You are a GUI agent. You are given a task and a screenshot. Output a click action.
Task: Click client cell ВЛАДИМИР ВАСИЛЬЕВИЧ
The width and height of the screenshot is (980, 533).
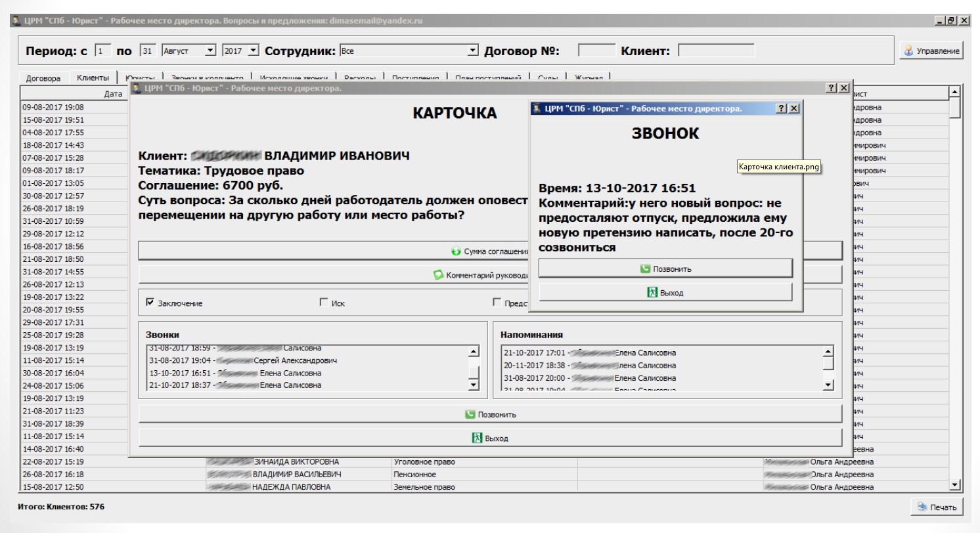[298, 475]
